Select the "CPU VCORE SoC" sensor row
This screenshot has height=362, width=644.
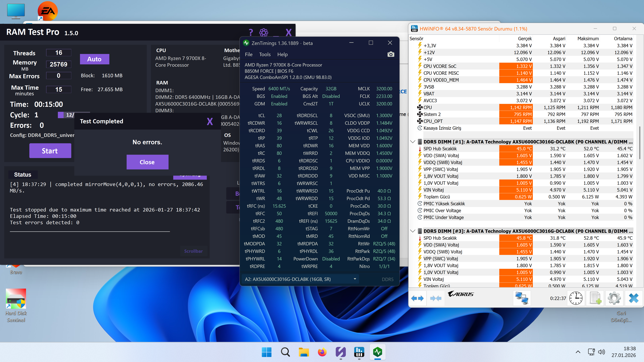point(521,66)
